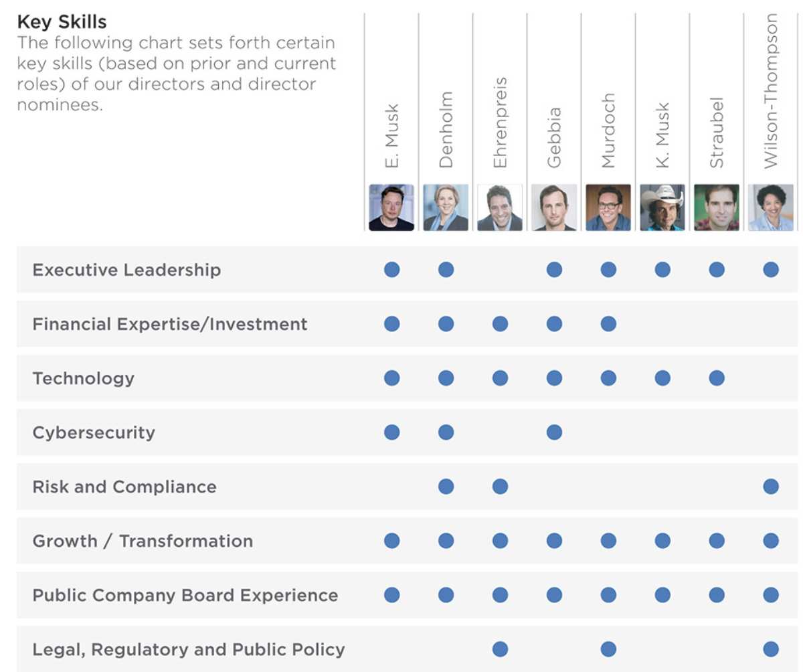Image resolution: width=803 pixels, height=672 pixels.
Task: Click Risk and Compliance dot for Wilson-Thompson
Action: (x=771, y=486)
